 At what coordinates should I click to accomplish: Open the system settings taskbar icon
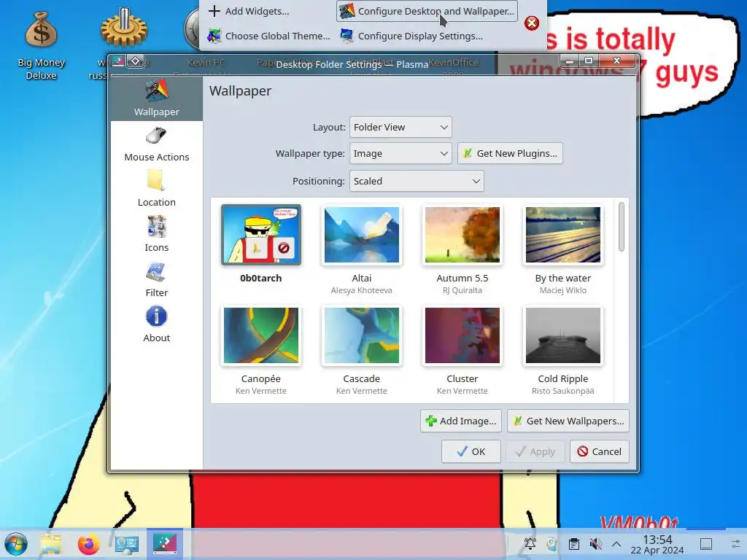coord(127,544)
